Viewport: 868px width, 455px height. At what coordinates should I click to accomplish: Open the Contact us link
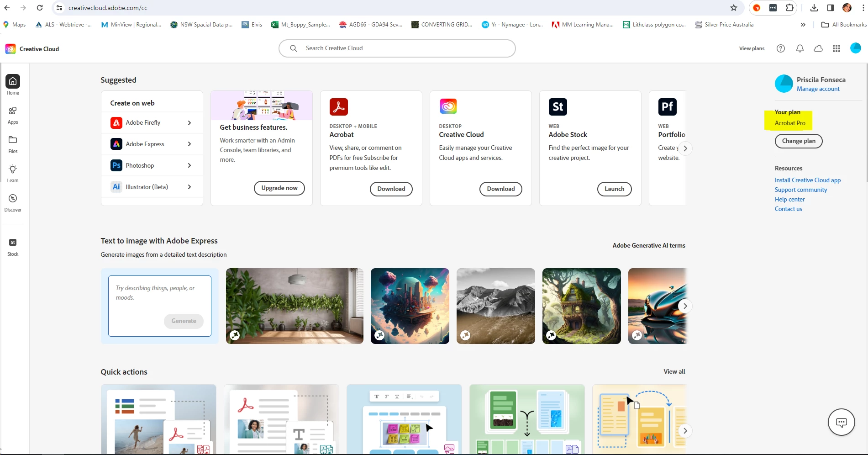(788, 209)
